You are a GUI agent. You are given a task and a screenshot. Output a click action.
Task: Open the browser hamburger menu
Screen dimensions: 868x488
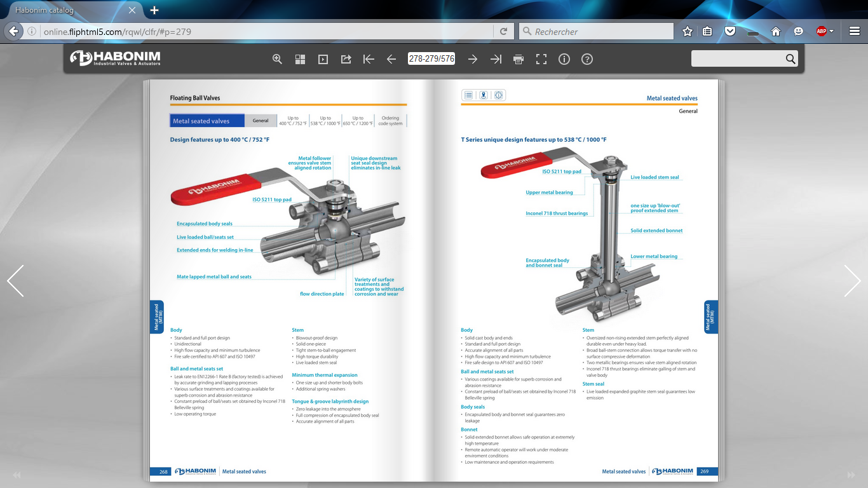(x=855, y=31)
